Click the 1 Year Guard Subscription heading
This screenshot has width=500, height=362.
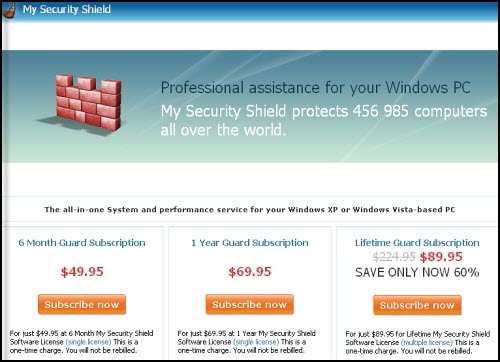point(250,243)
